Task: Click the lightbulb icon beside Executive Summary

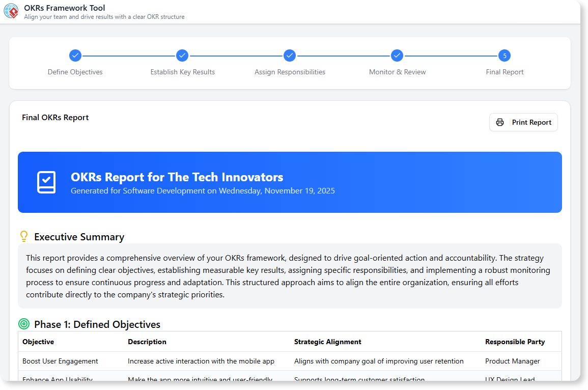Action: click(23, 236)
